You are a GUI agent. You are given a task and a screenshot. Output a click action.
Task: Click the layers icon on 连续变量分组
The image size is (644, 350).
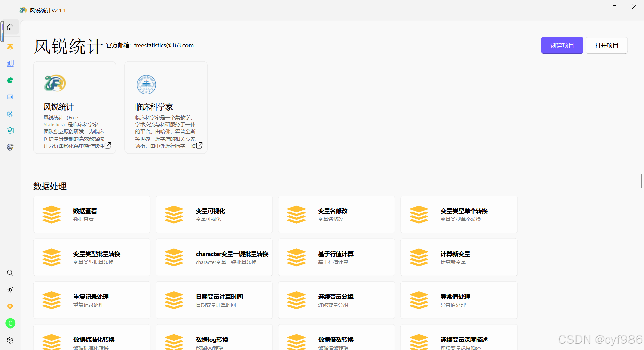pyautogui.click(x=297, y=300)
